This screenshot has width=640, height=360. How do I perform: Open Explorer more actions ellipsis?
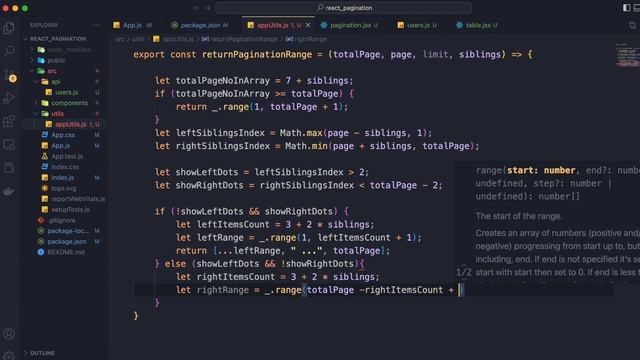[x=96, y=25]
